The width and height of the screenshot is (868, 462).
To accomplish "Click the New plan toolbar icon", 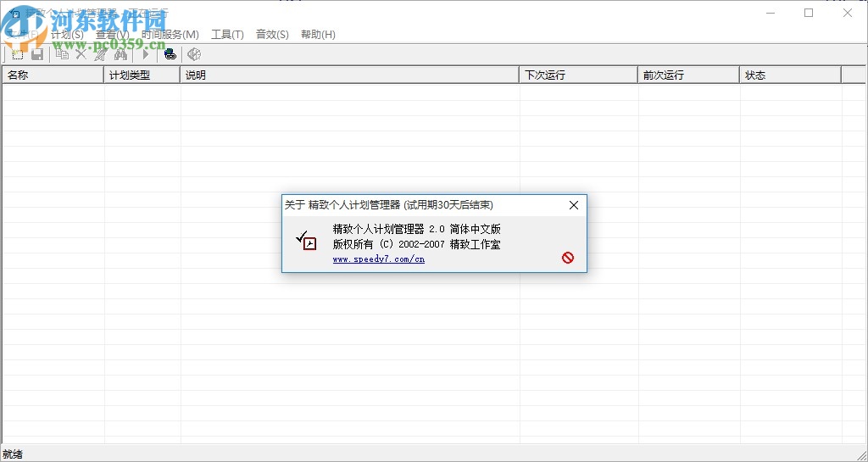I will coord(18,54).
